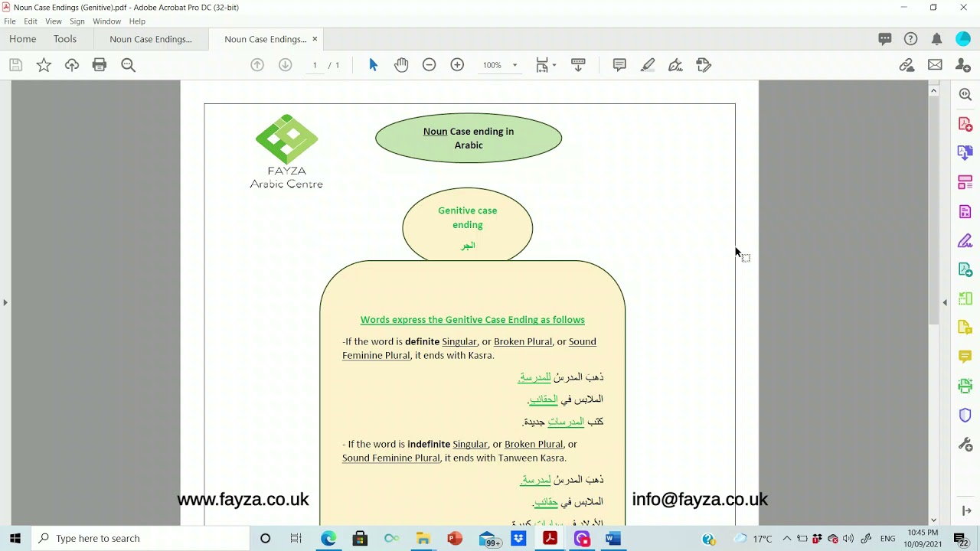Click the scrolling mode toolbar icon
Viewport: 980px width, 551px height.
[x=578, y=65]
